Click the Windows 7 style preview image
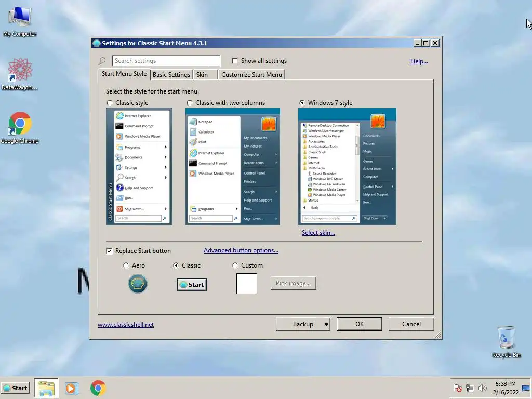Viewport: 532px width, 399px height. click(x=347, y=167)
